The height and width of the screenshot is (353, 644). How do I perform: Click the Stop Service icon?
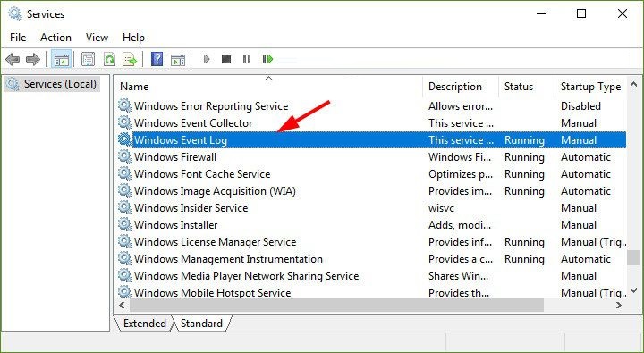226,60
